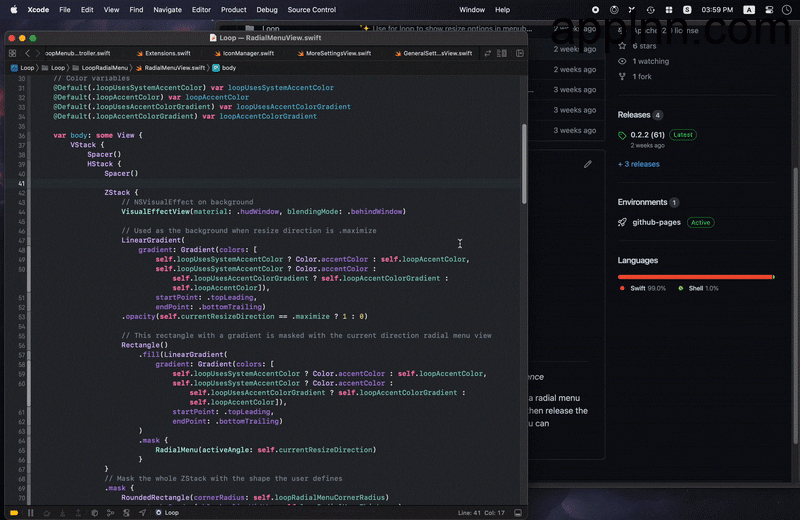
Task: Open LoopRadialMenu folder in breadcrumb
Action: tap(100, 68)
